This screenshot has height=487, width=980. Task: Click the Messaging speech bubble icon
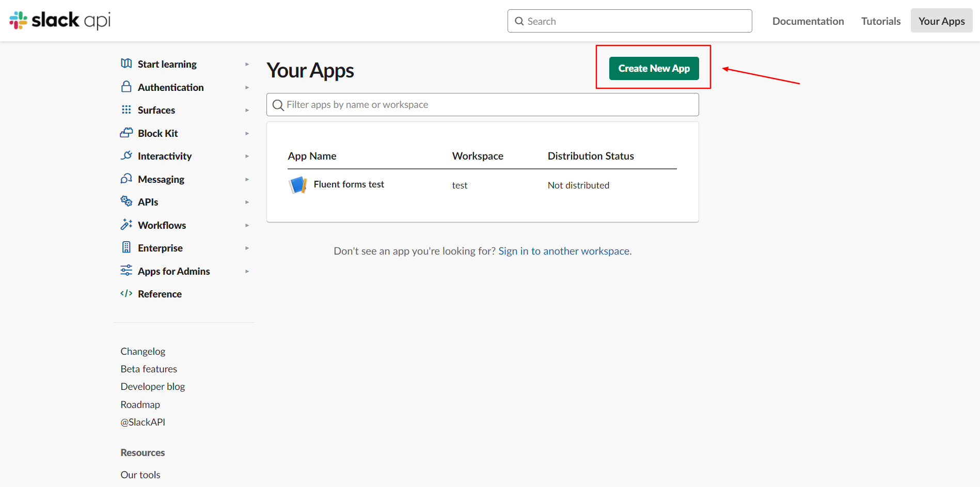[126, 178]
